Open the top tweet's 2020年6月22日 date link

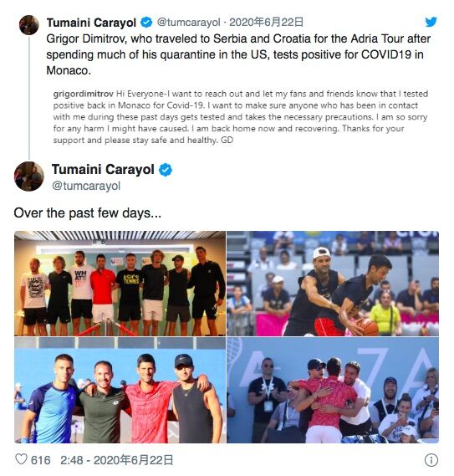[266, 22]
